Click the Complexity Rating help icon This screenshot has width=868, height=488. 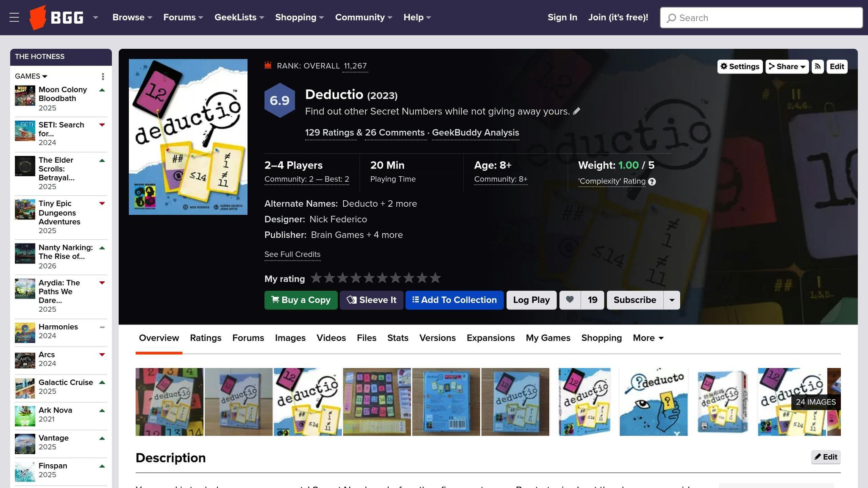coord(652,182)
